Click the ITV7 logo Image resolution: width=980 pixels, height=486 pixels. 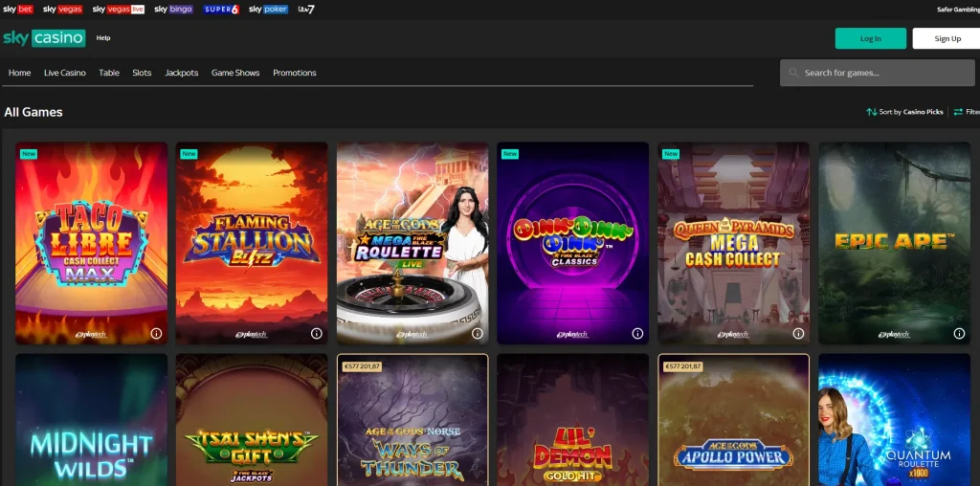pos(306,10)
